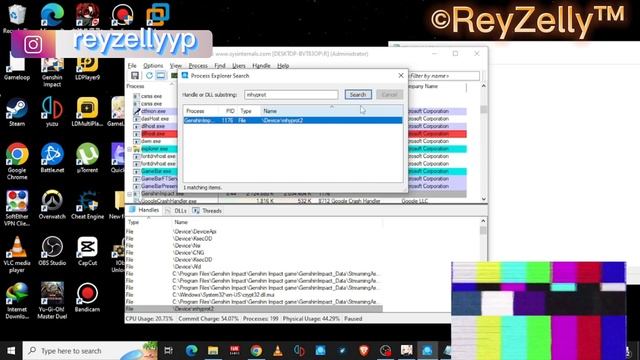This screenshot has height=360, width=640.
Task: Open File Explorer from the taskbar
Action: tap(213, 351)
